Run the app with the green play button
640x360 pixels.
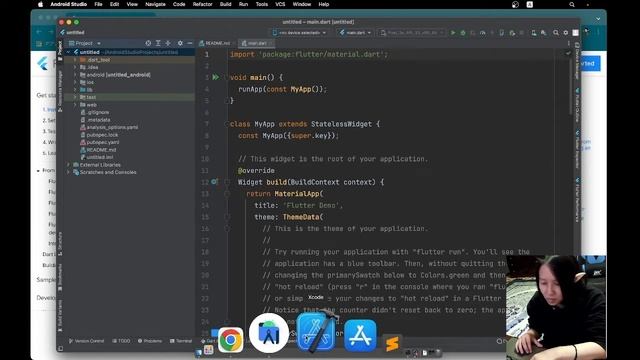[x=453, y=33]
